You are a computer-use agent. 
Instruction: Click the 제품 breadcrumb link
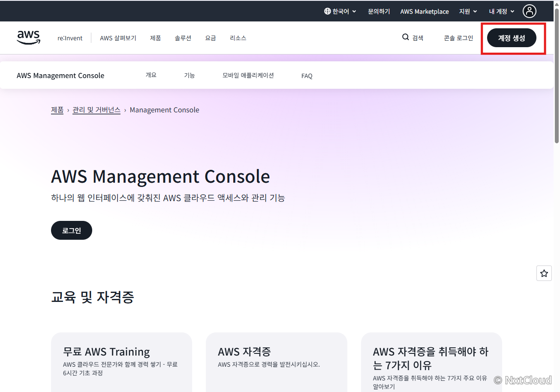[x=57, y=110]
